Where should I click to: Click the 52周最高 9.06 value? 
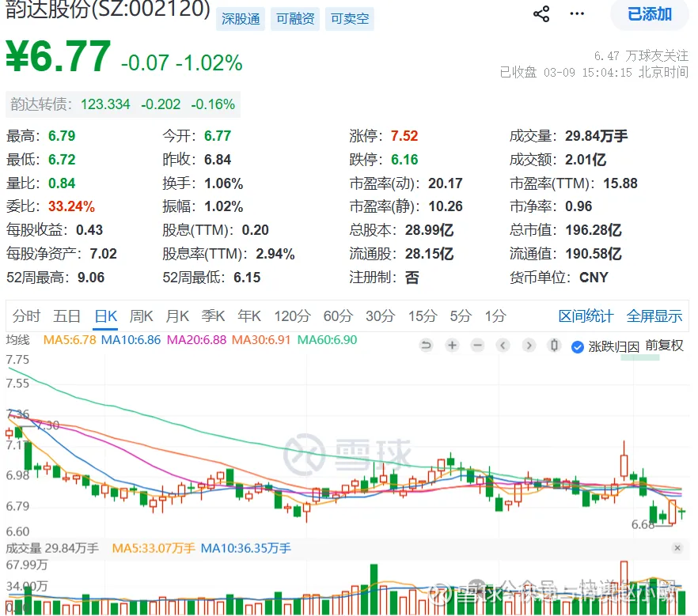(91, 278)
